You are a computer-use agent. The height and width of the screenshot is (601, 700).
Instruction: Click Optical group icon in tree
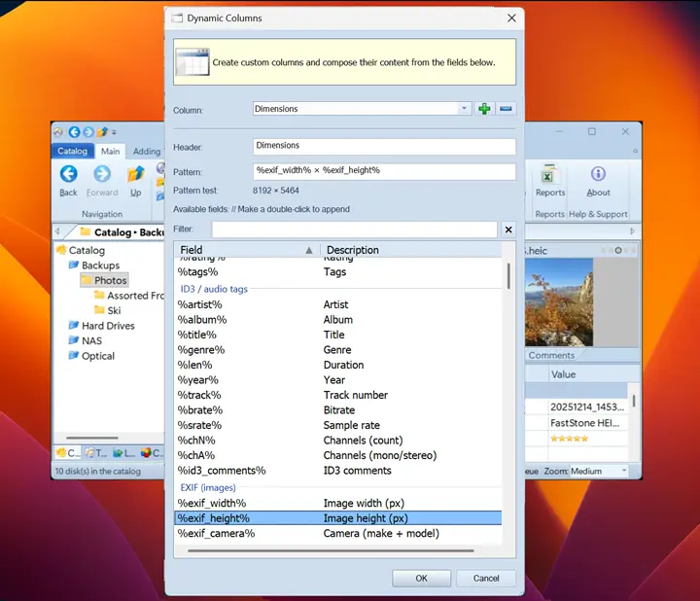click(x=74, y=355)
